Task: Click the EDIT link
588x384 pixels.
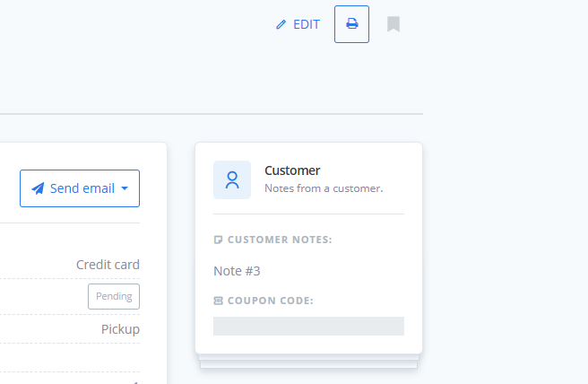Action: tap(298, 24)
